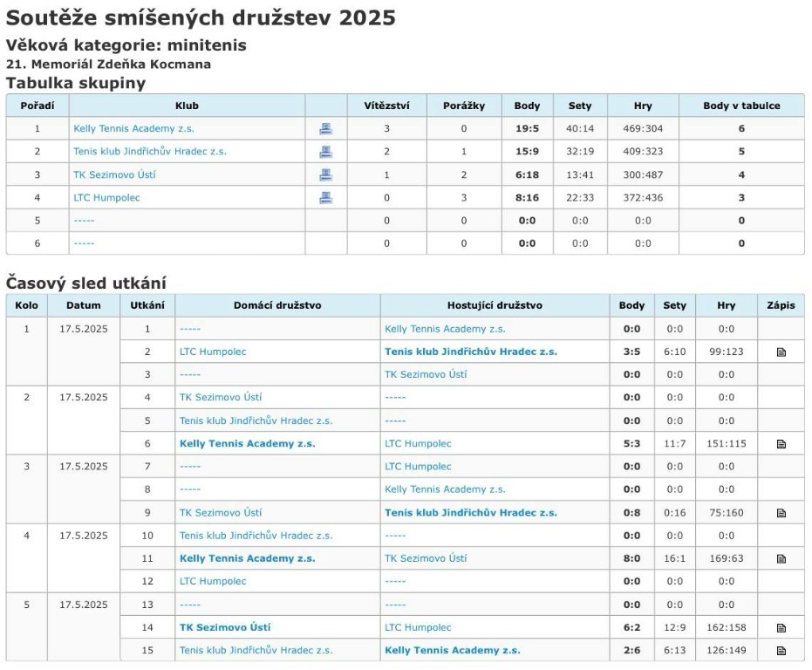Open LTC Humpolec guest team in match 7
This screenshot has height=670, width=812.
point(418,467)
